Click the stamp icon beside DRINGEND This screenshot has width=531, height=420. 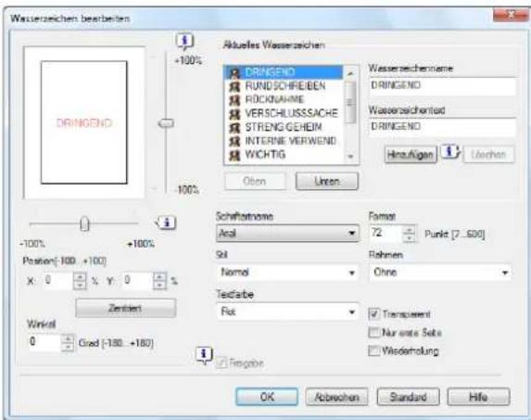coord(234,73)
